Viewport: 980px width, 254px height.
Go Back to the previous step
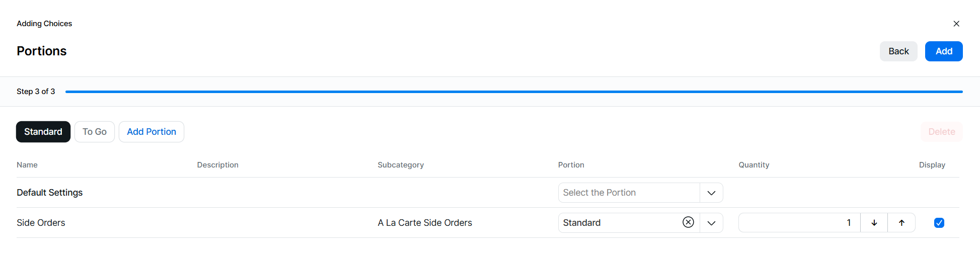898,51
